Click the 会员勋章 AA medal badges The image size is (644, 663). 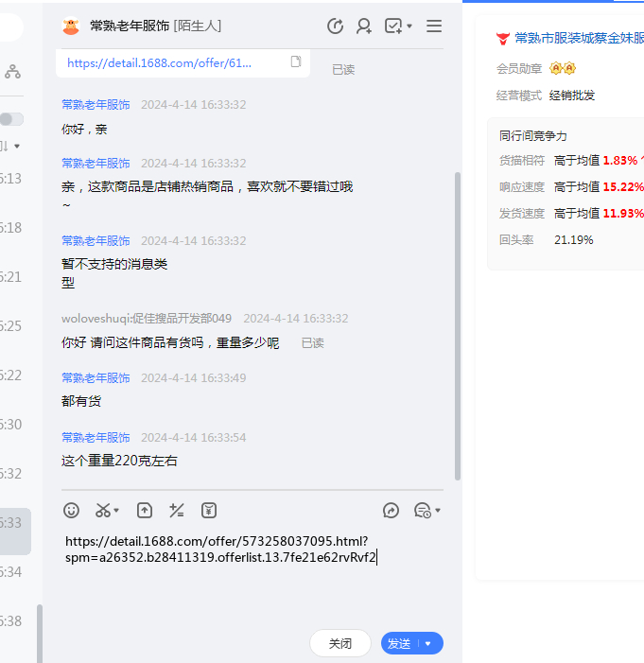(x=563, y=68)
